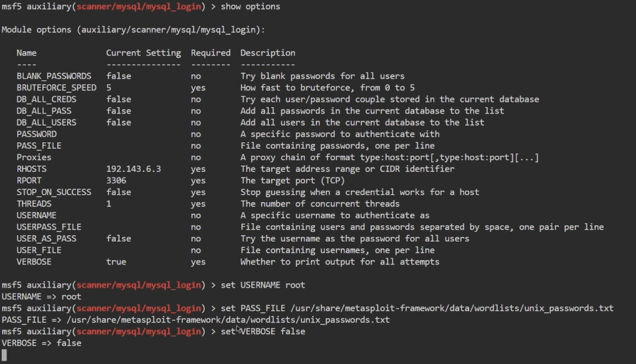Screen dimensions: 636x364
Task: Click the 'Current Setting' column header
Action: (x=144, y=53)
